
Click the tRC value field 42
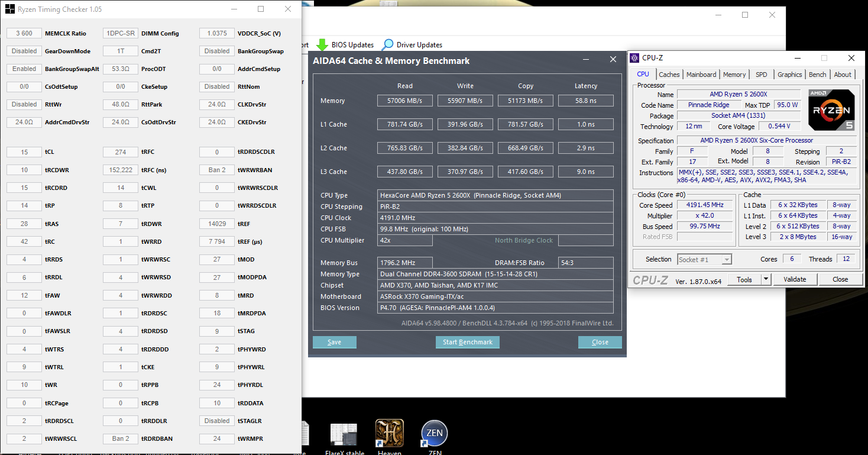coord(24,241)
